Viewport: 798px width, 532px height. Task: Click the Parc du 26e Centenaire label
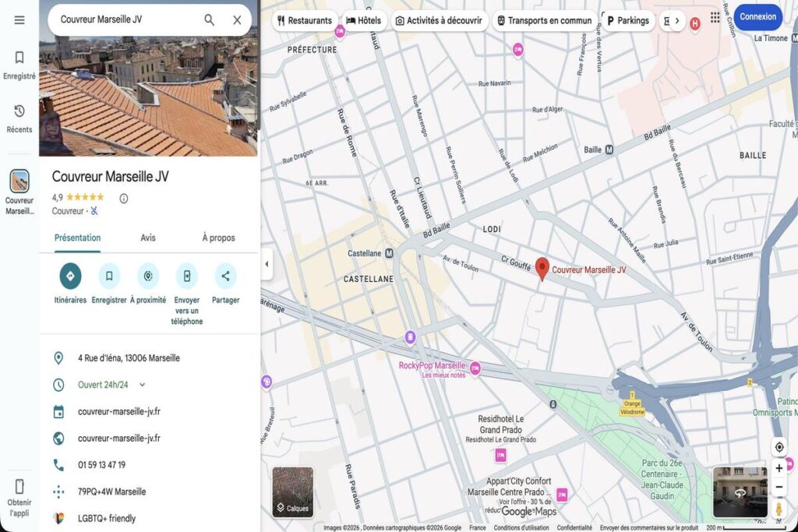click(x=662, y=479)
